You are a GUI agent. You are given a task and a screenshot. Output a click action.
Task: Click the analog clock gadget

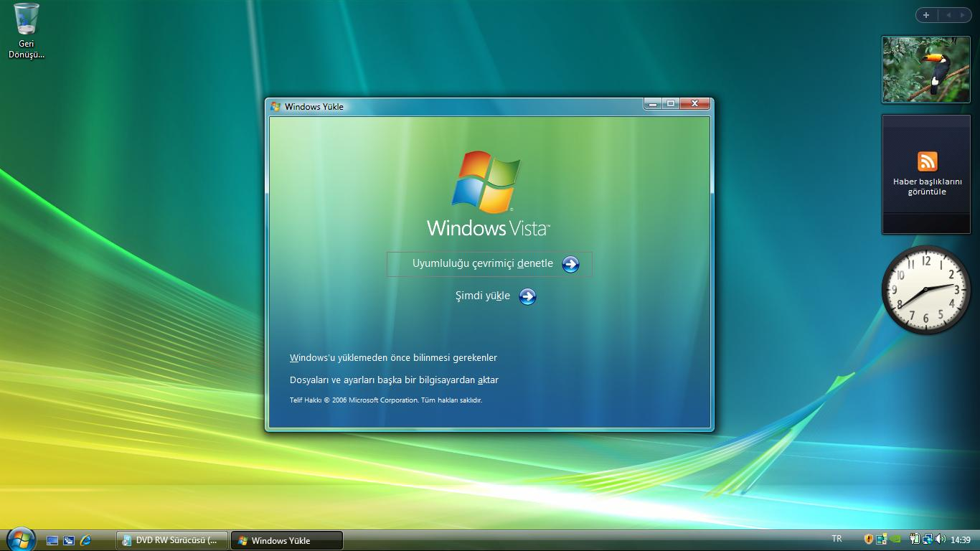point(925,289)
